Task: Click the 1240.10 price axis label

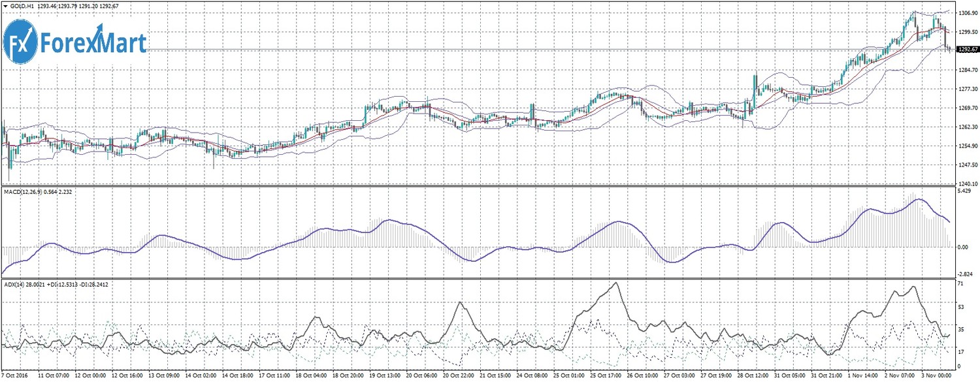Action: [x=965, y=184]
